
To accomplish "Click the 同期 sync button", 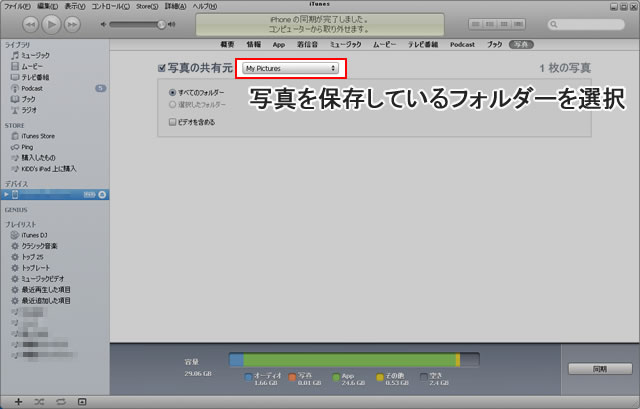I will 600,369.
